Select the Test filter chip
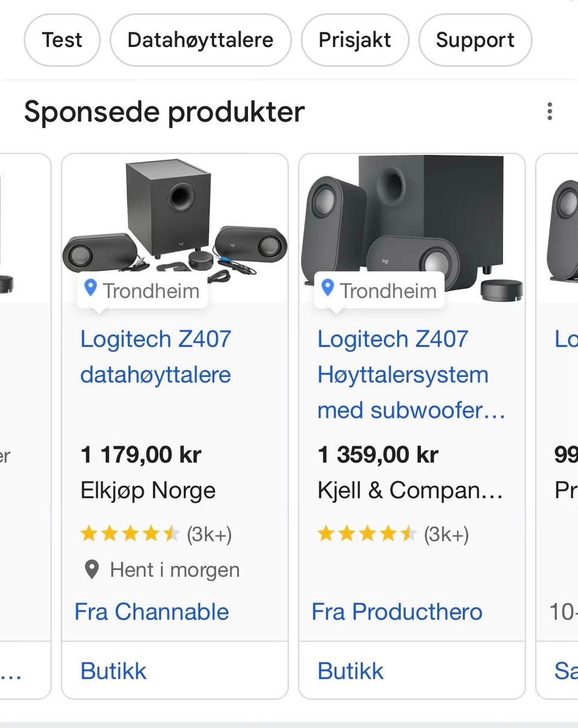Image resolution: width=578 pixels, height=728 pixels. pos(62,40)
